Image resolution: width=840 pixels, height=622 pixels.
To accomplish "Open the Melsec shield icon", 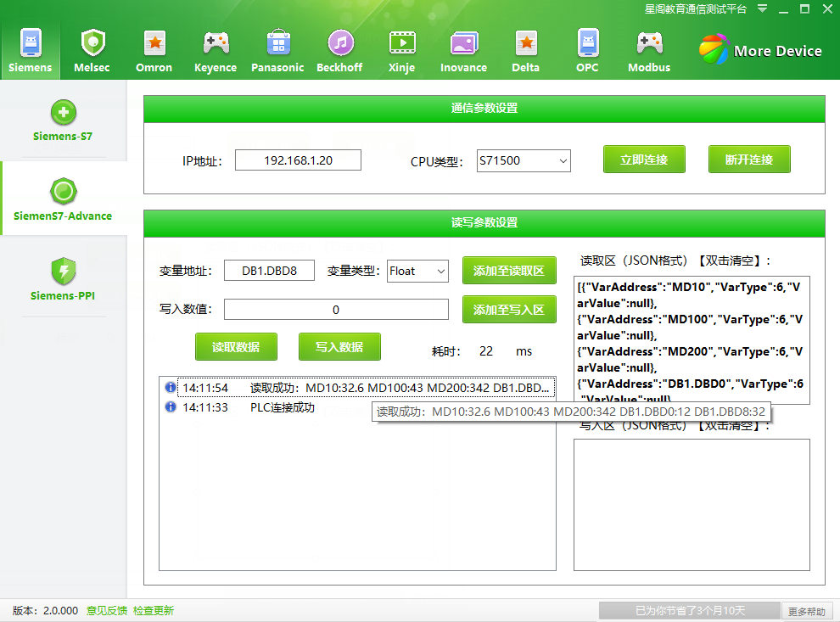I will click(92, 43).
